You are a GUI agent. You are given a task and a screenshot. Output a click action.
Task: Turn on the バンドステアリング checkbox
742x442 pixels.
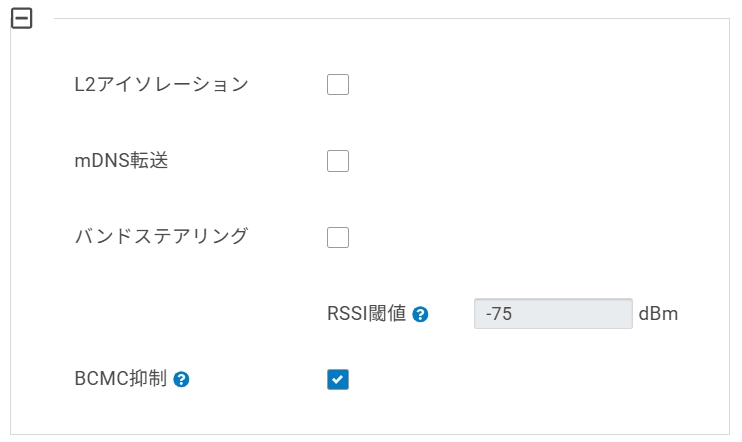(x=338, y=237)
